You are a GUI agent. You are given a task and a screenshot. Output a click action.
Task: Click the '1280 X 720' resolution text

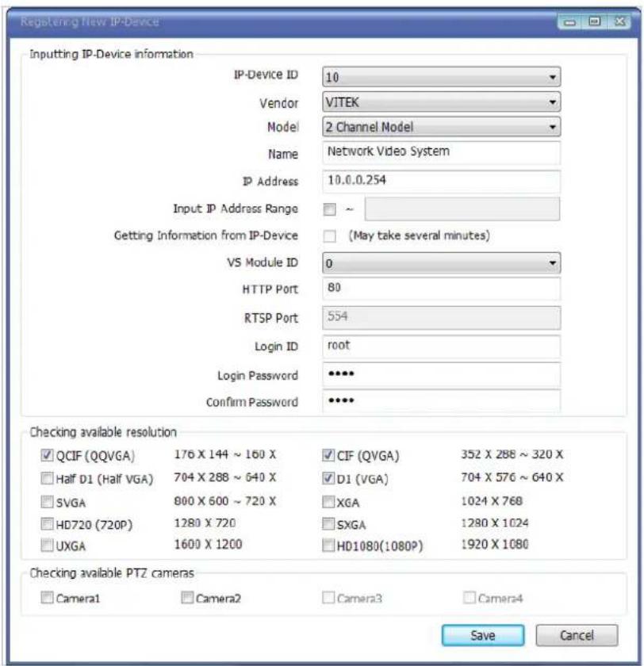coord(205,522)
